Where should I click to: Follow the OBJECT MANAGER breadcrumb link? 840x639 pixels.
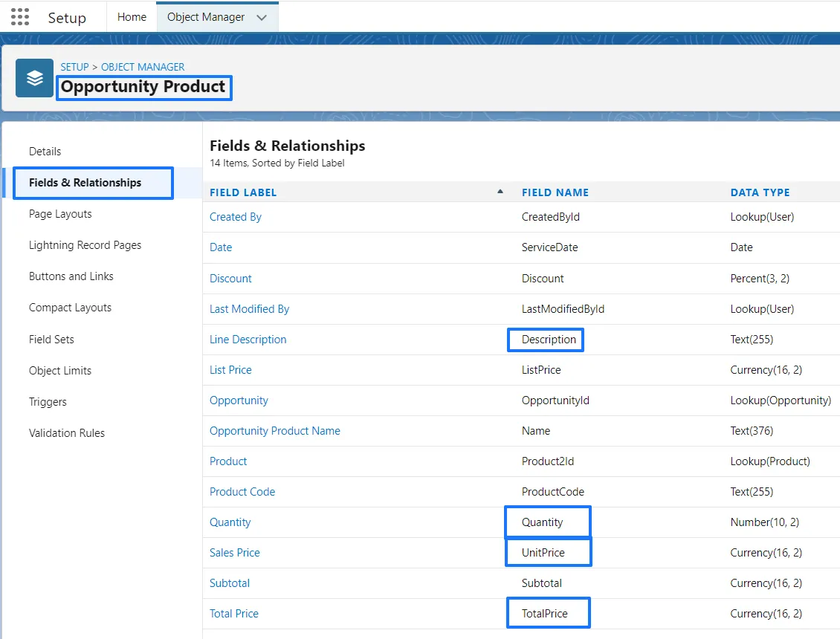[x=143, y=67]
